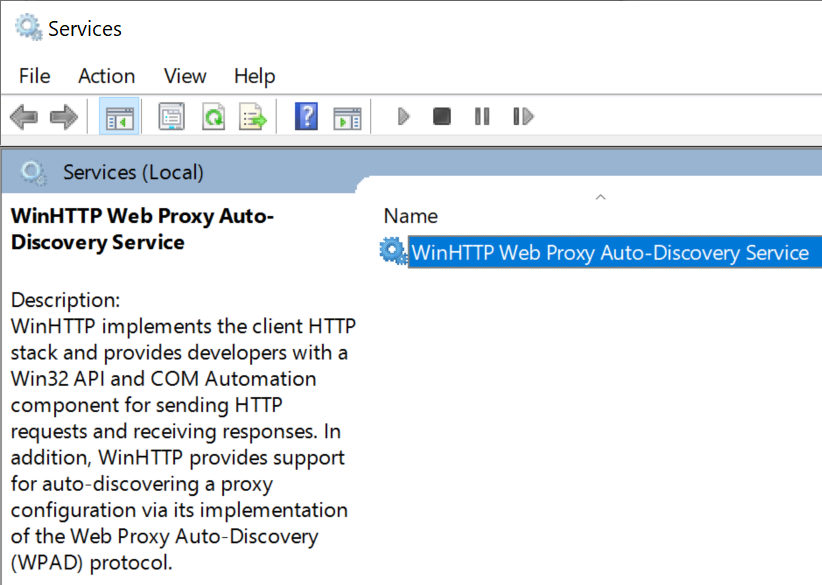Click the green Refresh toolbar icon
822x585 pixels.
tap(213, 117)
